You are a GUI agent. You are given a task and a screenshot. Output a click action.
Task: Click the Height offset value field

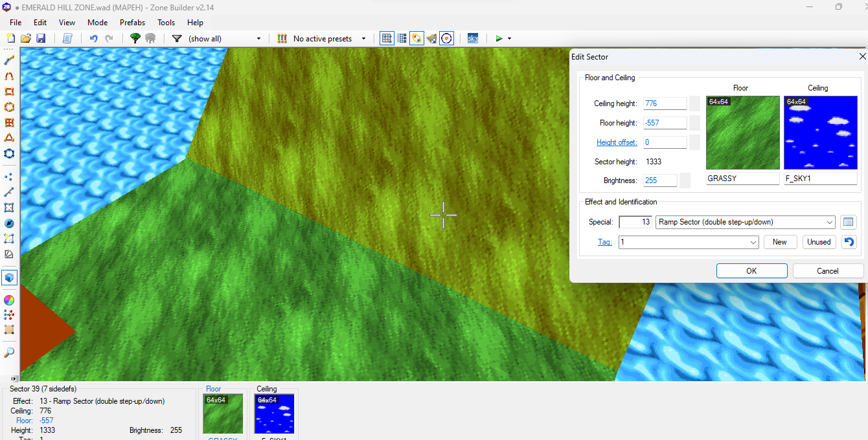point(665,142)
